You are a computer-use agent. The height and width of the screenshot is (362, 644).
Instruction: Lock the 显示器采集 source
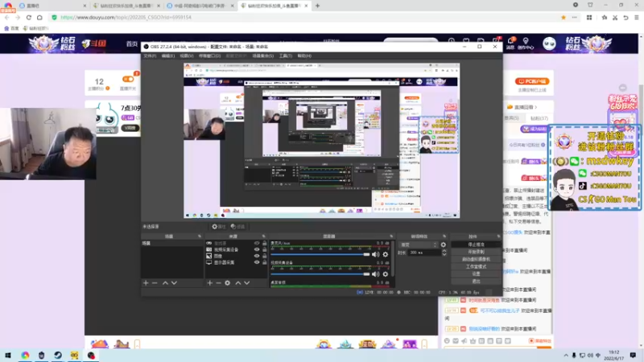tap(265, 262)
